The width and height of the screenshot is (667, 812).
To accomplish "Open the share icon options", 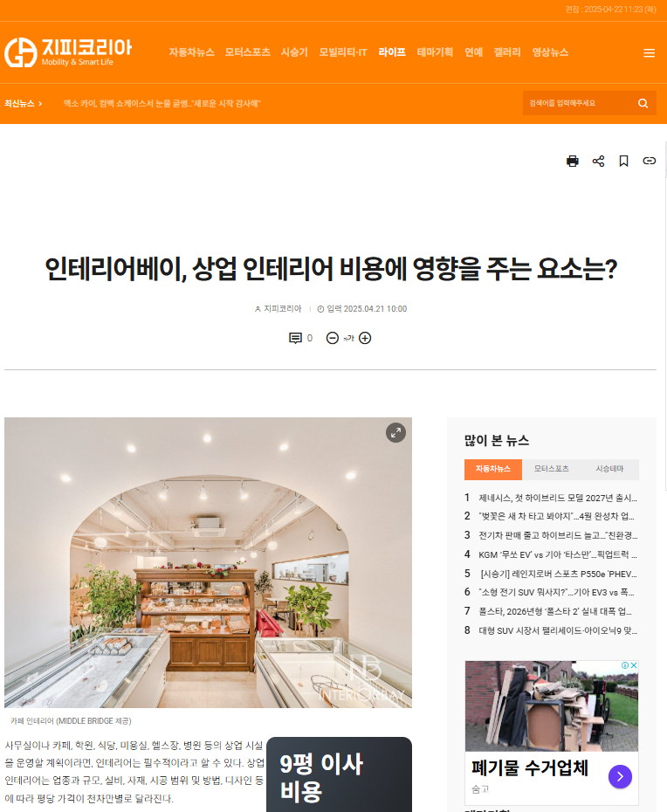I will click(x=598, y=161).
